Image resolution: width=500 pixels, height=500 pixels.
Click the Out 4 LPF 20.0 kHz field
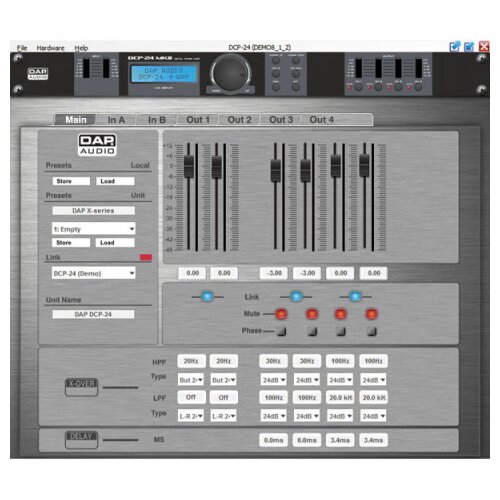[x=373, y=397]
